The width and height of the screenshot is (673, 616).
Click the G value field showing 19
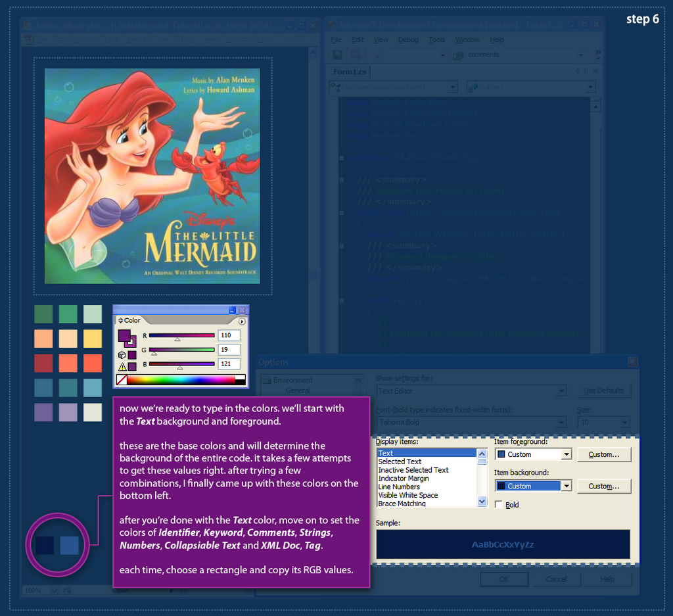coord(229,350)
